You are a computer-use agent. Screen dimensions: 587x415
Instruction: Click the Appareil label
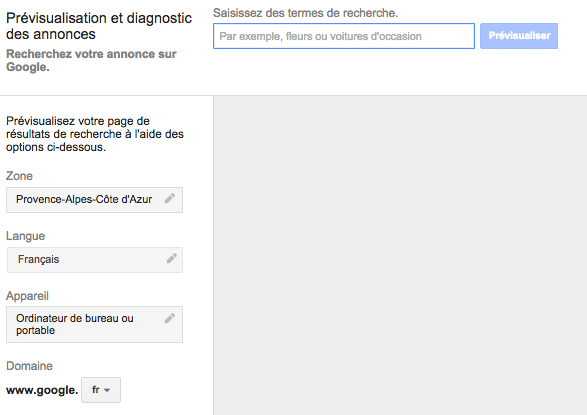[27, 296]
